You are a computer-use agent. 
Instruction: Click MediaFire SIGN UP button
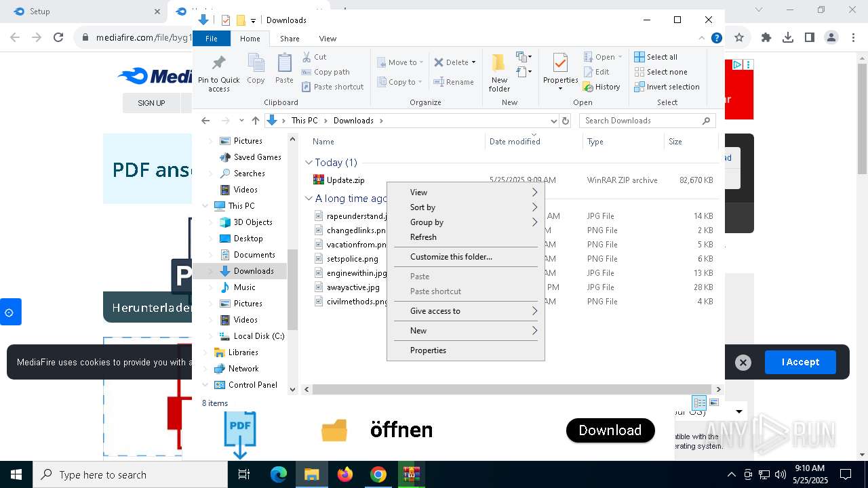pyautogui.click(x=151, y=103)
